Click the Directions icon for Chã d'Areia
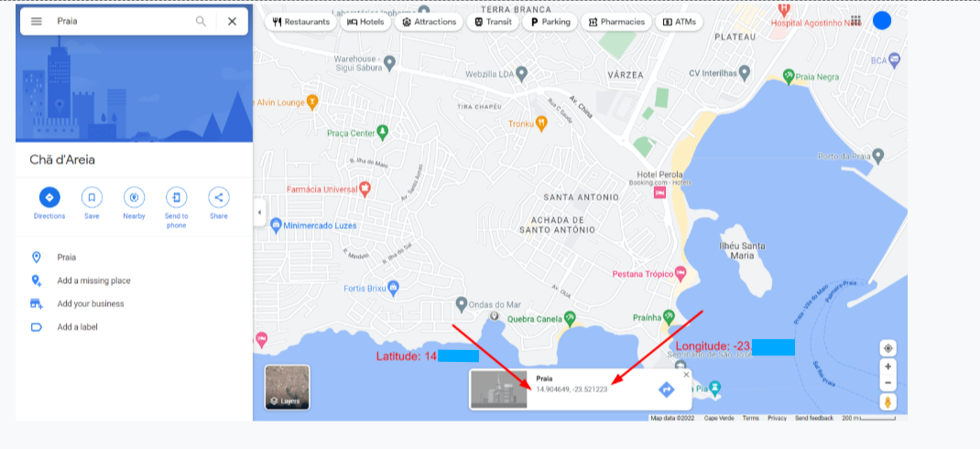The height and width of the screenshot is (449, 980). coord(49,198)
